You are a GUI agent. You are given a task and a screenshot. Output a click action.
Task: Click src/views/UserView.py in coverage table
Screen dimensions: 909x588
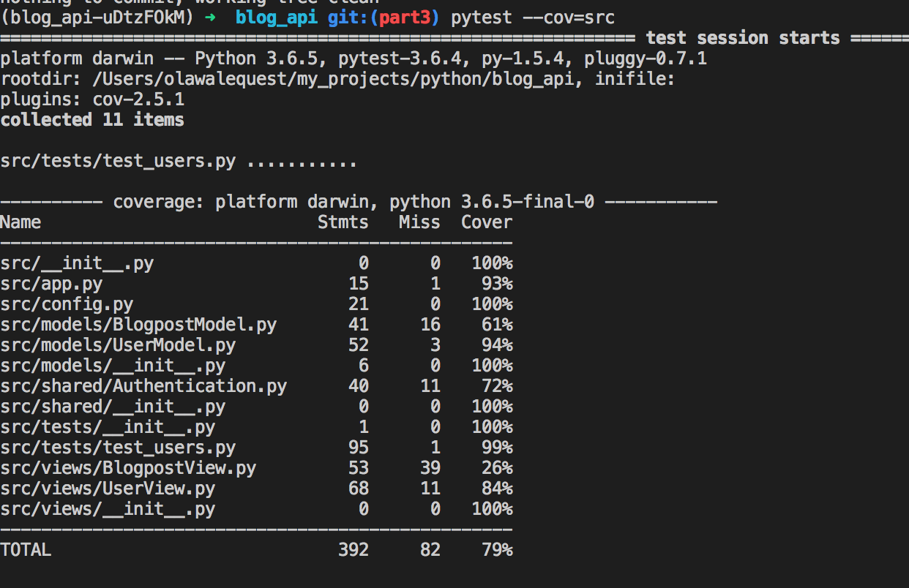tap(108, 489)
